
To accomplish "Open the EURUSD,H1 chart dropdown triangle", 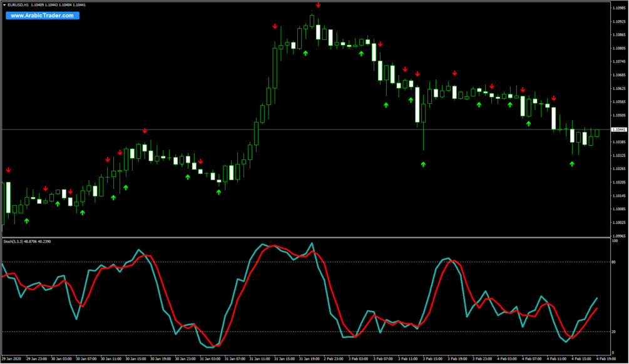I will click(5, 5).
